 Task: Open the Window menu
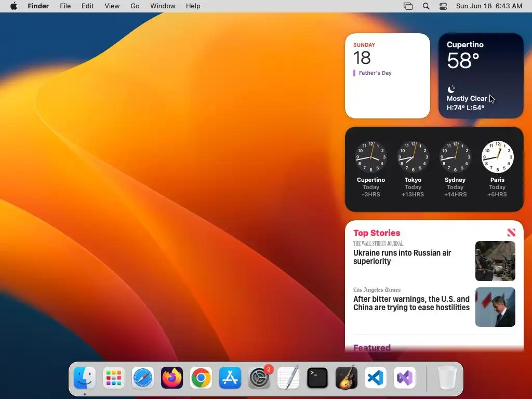pyautogui.click(x=163, y=6)
